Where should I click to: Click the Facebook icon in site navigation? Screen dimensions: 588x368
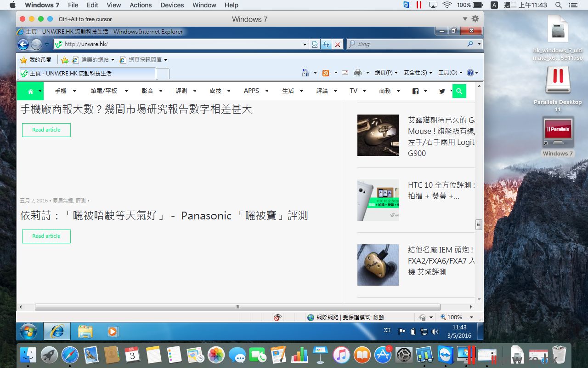click(415, 91)
